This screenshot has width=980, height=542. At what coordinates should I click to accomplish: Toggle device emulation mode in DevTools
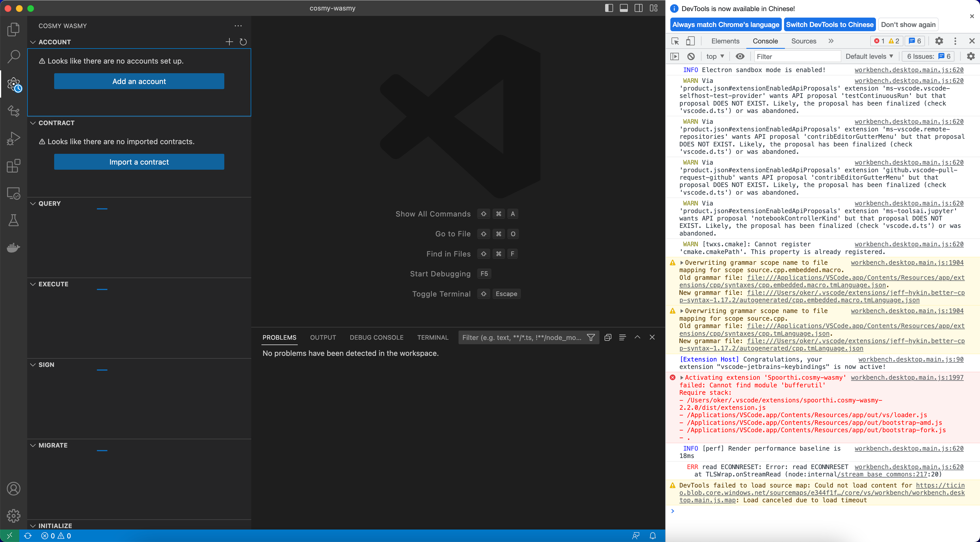pos(690,41)
